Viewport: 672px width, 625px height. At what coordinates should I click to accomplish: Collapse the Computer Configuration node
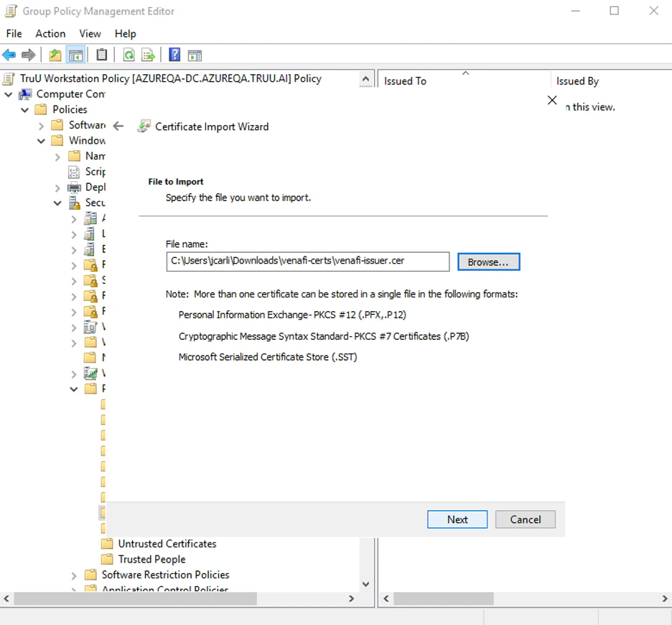8,94
